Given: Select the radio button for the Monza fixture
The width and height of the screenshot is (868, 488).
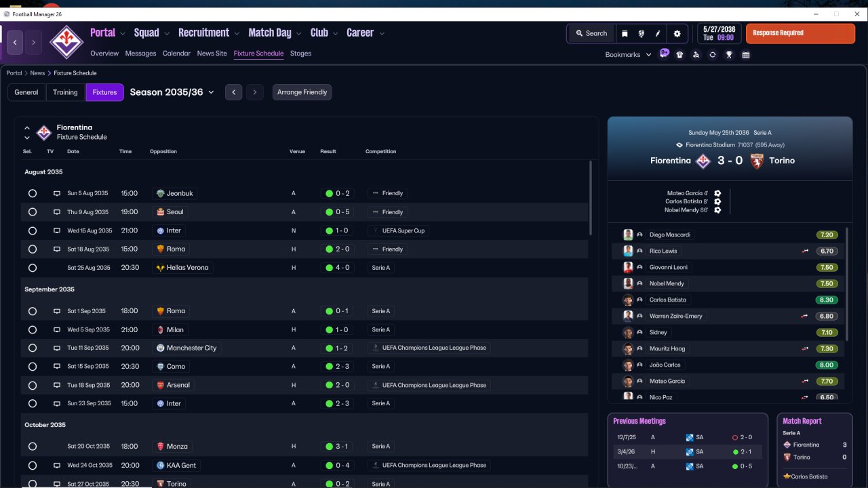Looking at the screenshot, I should point(32,447).
